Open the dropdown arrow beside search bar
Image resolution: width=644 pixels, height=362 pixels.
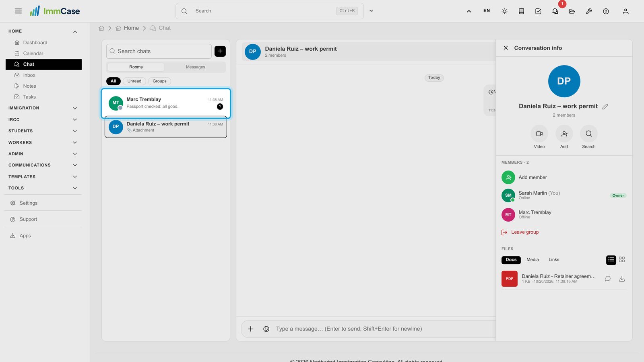pos(371,11)
